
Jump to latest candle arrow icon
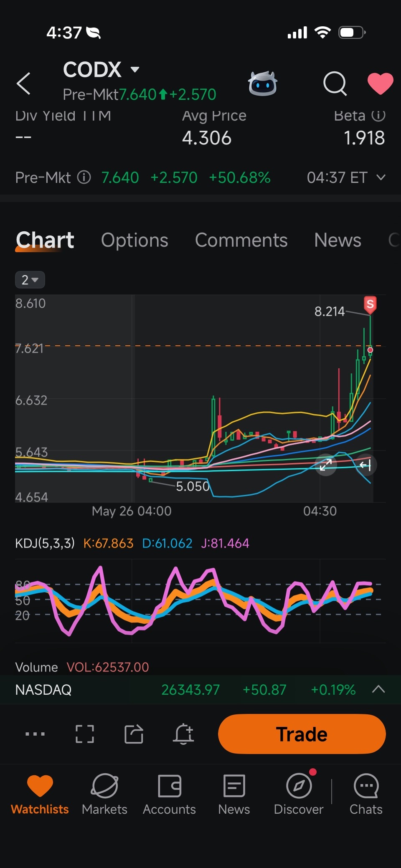(365, 465)
